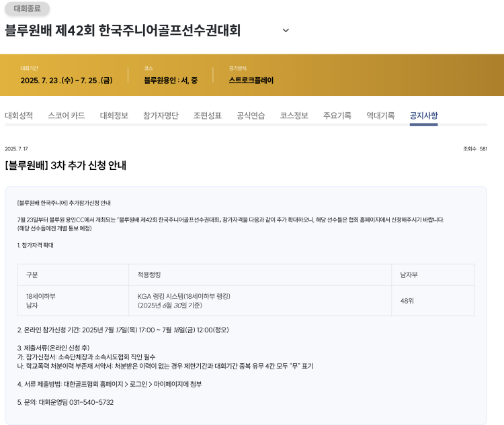Image resolution: width=504 pixels, height=425 pixels.
Task: Open the 대회성적 tab
Action: coord(19,115)
